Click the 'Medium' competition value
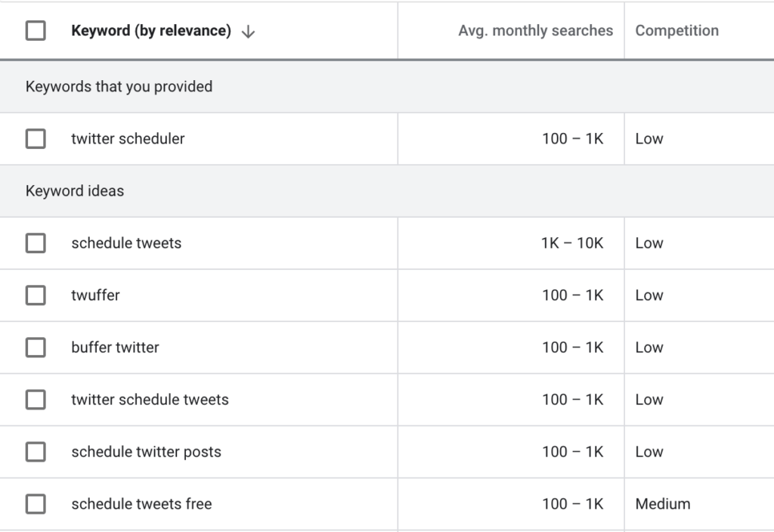Image resolution: width=774 pixels, height=532 pixels. pyautogui.click(x=662, y=504)
